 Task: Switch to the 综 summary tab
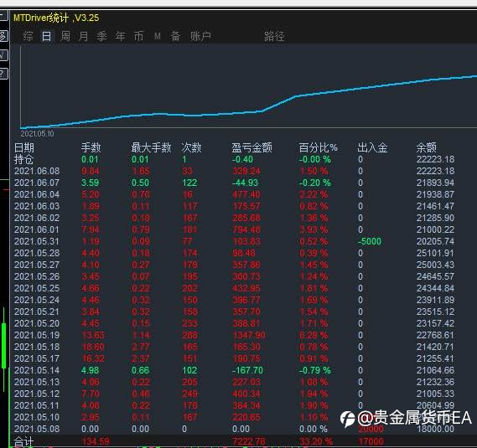28,37
